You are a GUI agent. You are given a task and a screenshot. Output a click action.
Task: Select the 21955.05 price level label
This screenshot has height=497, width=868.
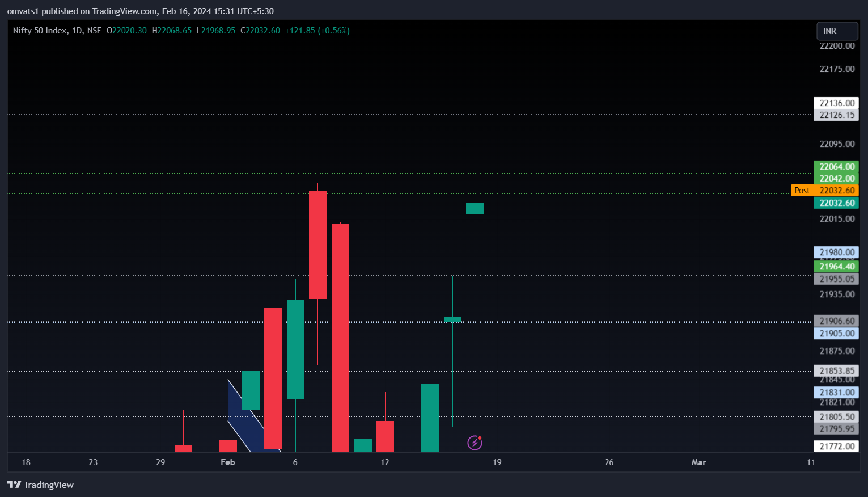[836, 279]
